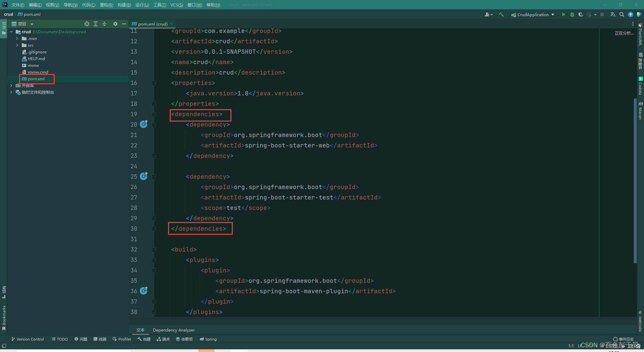Expand the scratch files and consoles node
Image resolution: width=644 pixels, height=352 pixels.
point(11,92)
